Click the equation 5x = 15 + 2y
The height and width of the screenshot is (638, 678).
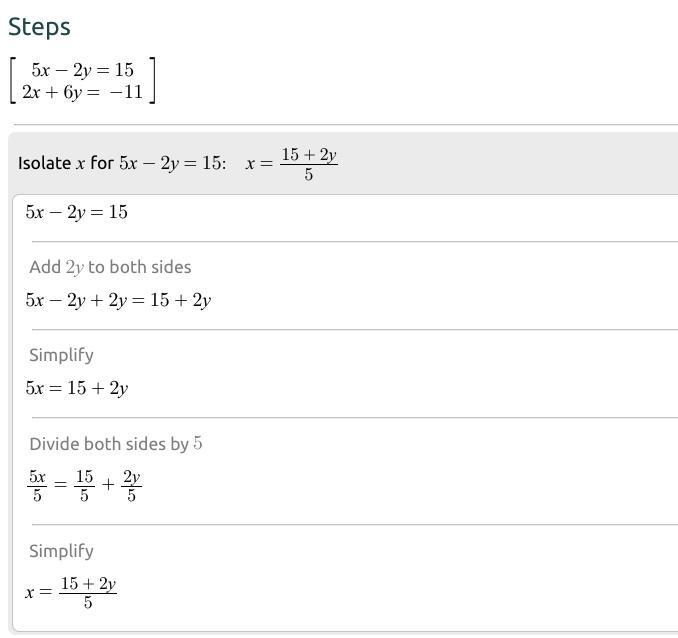pyautogui.click(x=77, y=388)
